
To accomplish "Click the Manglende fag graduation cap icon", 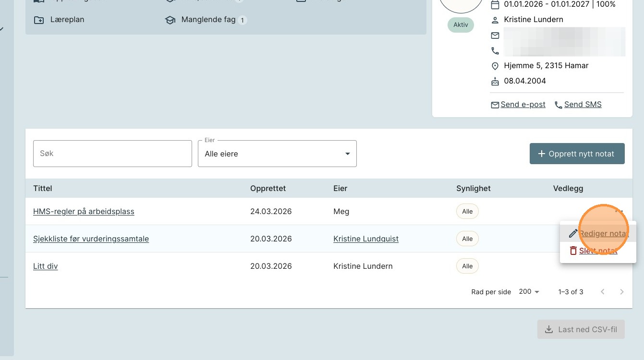I will point(170,20).
